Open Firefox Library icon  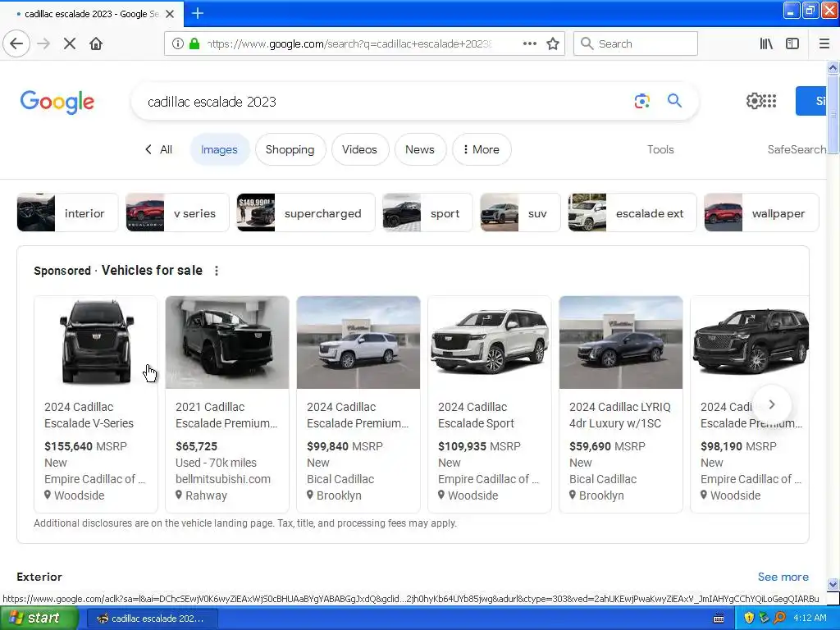pyautogui.click(x=766, y=43)
